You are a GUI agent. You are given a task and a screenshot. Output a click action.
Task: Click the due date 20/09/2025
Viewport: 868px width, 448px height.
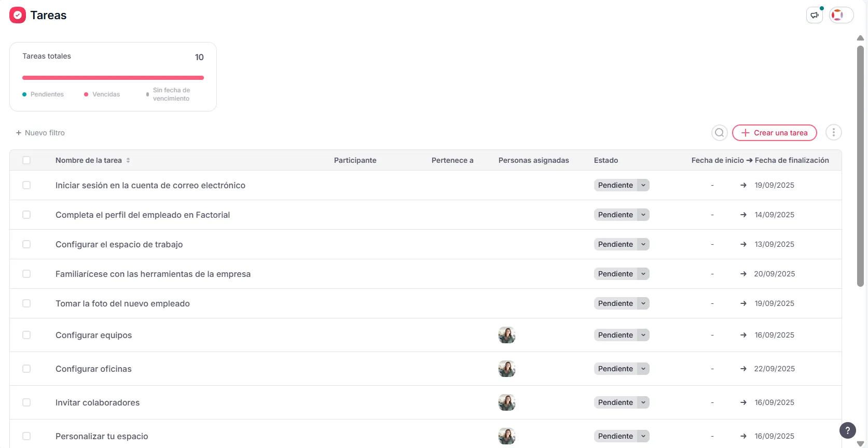pyautogui.click(x=774, y=274)
